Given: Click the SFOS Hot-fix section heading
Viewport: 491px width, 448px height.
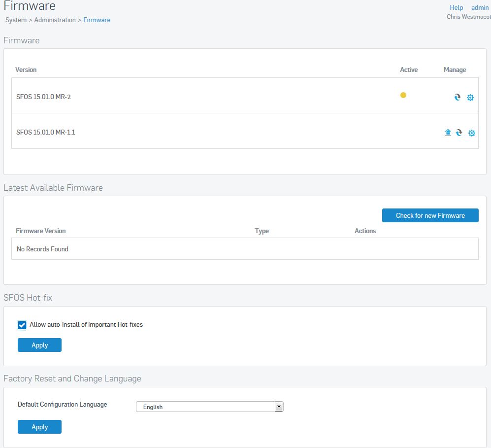Looking at the screenshot, I should click(x=28, y=298).
